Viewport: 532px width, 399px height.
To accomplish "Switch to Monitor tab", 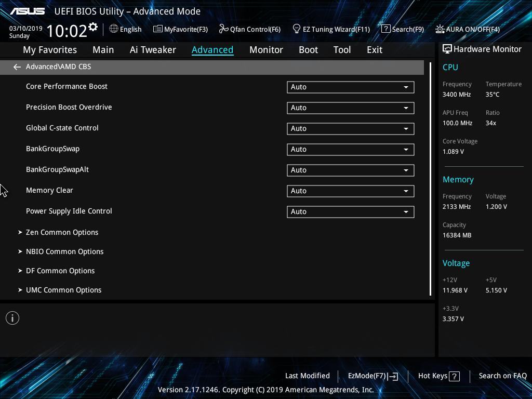I will coord(266,50).
